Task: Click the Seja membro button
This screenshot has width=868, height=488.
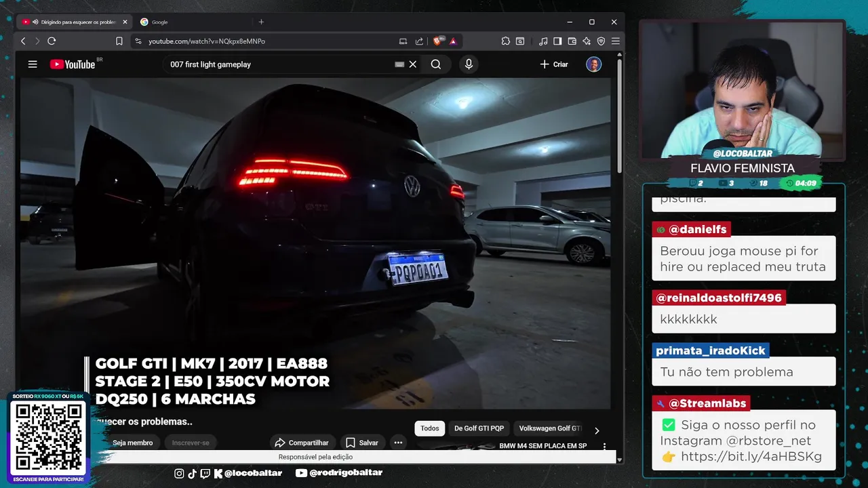Action: coord(133,443)
